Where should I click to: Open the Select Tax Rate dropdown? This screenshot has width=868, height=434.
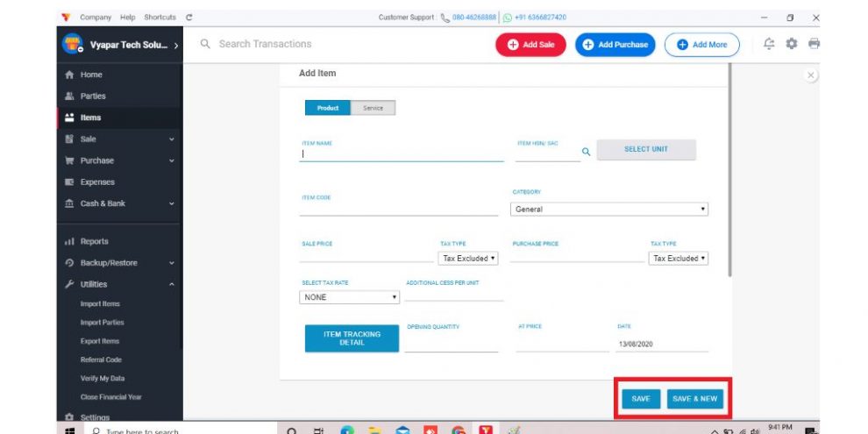click(x=349, y=297)
